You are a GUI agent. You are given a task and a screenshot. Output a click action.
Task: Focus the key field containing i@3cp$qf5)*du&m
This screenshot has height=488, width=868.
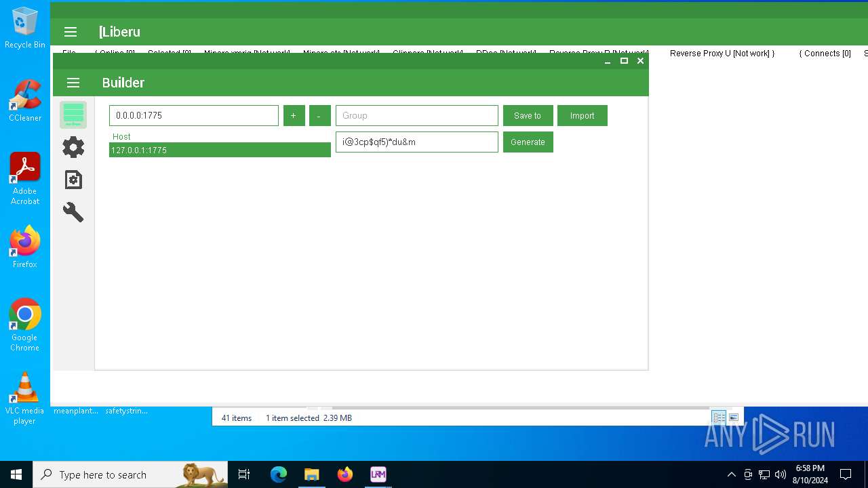click(417, 142)
